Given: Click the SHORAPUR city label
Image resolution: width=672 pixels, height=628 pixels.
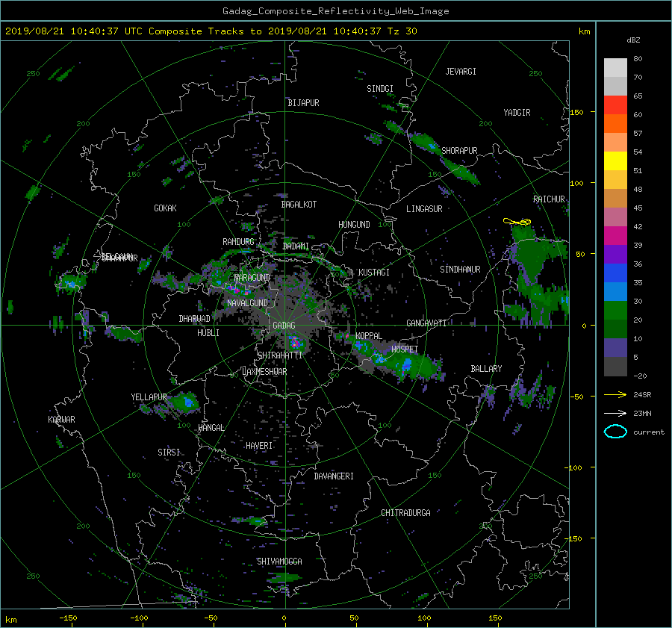Looking at the screenshot, I should point(459,151).
